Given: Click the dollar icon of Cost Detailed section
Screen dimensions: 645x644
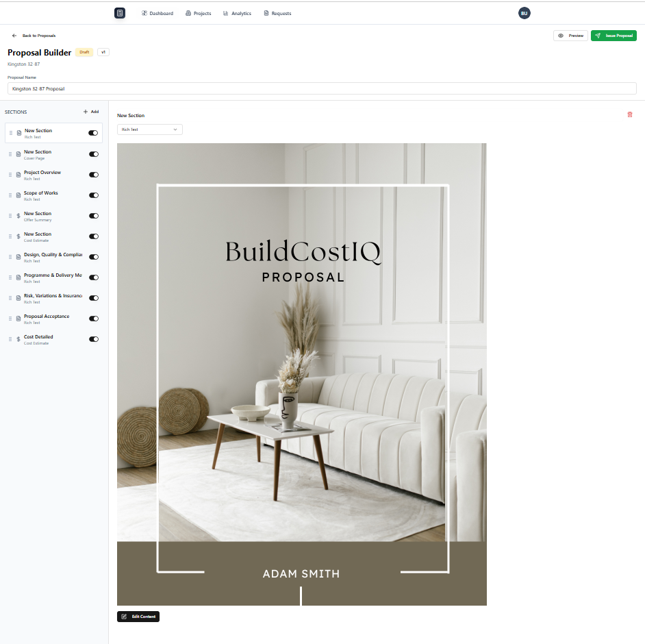Looking at the screenshot, I should click(x=18, y=340).
